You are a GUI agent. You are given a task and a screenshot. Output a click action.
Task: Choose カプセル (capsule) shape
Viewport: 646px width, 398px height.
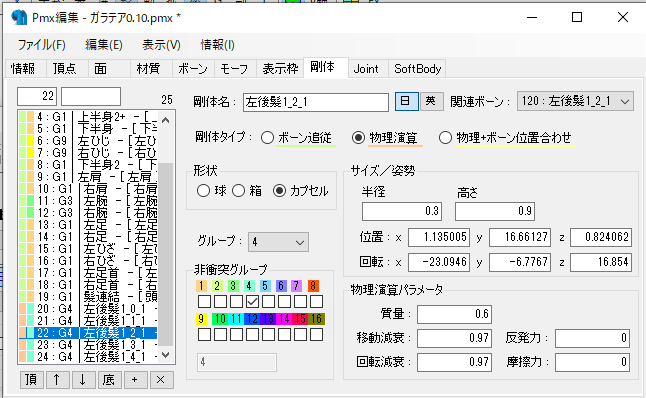[279, 190]
